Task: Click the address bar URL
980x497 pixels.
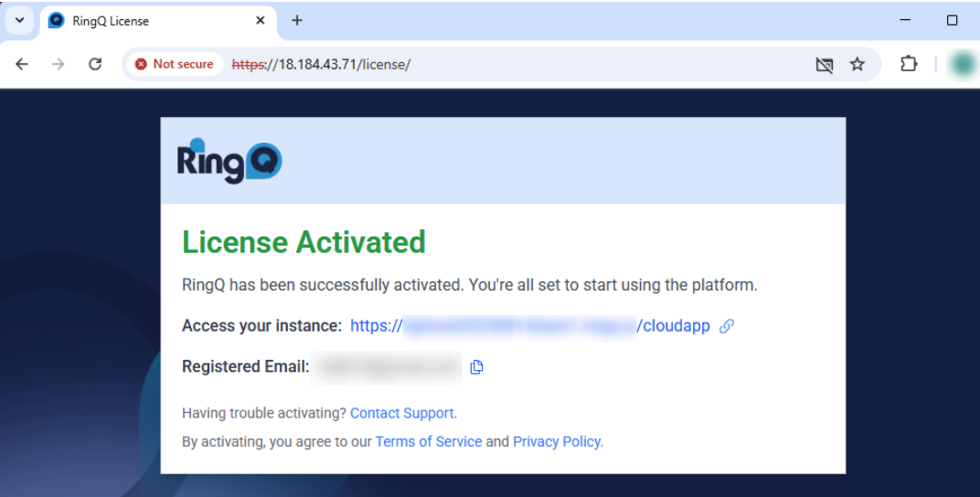Action: [x=321, y=64]
